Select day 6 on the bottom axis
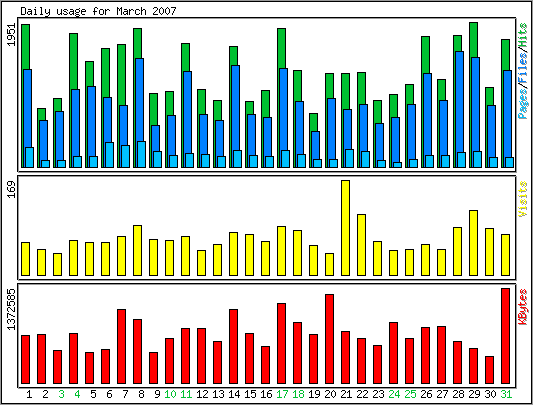The width and height of the screenshot is (533, 405). (x=109, y=394)
